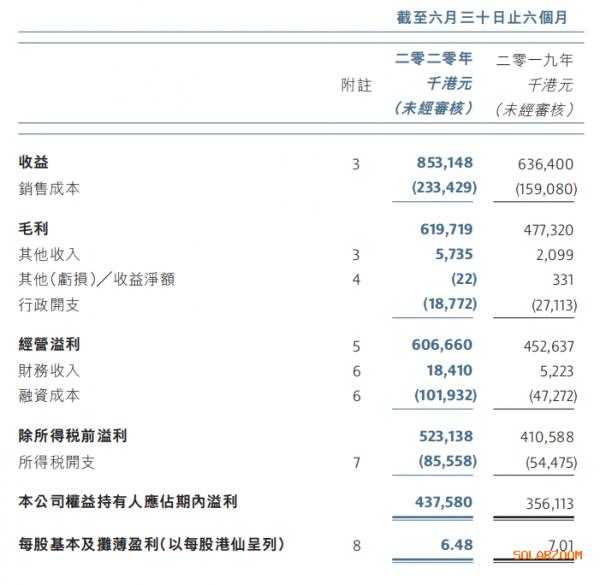Click the 每股基本及攤薄盈利 row label
600x585 pixels.
(152, 544)
